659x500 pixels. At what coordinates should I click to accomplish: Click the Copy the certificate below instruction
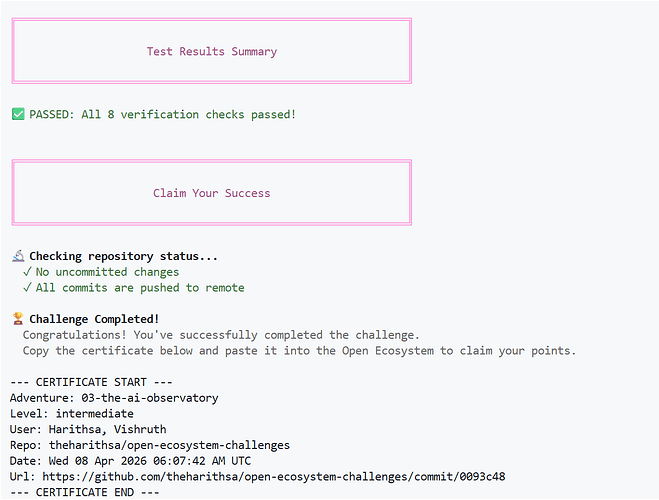(299, 351)
